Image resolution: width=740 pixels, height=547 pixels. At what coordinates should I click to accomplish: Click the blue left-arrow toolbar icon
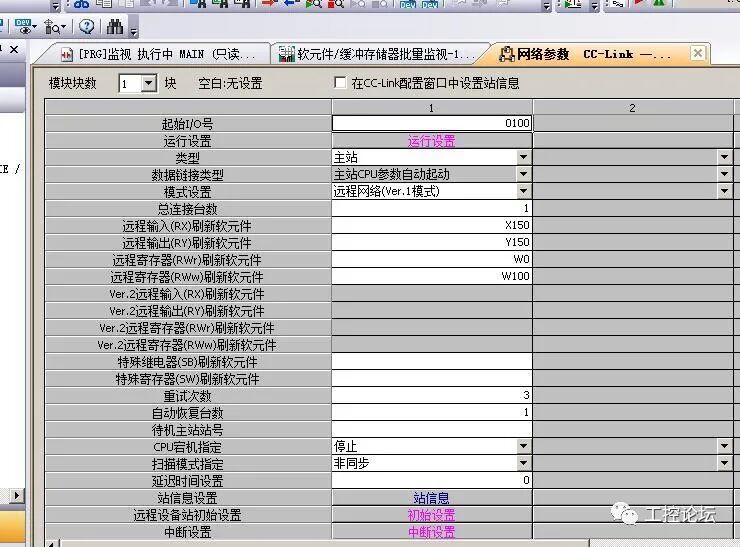pyautogui.click(x=292, y=3)
